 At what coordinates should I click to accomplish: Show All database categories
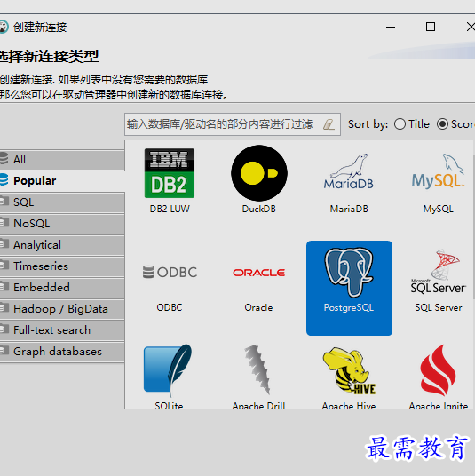[x=62, y=159]
